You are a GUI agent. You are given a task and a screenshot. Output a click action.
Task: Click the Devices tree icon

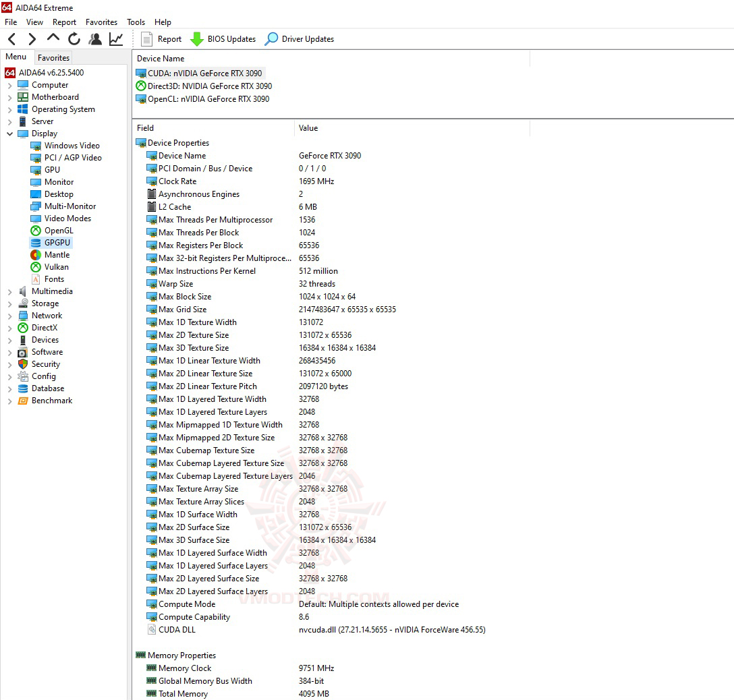pos(22,340)
